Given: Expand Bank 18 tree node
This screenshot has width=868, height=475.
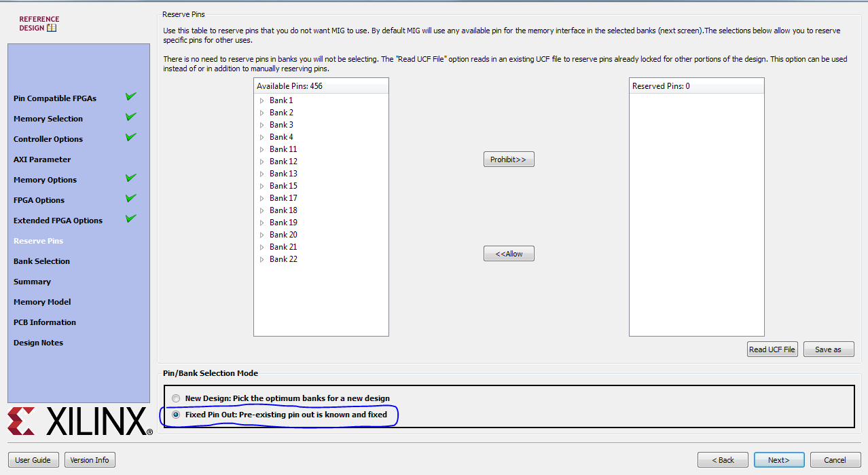Looking at the screenshot, I should point(262,210).
